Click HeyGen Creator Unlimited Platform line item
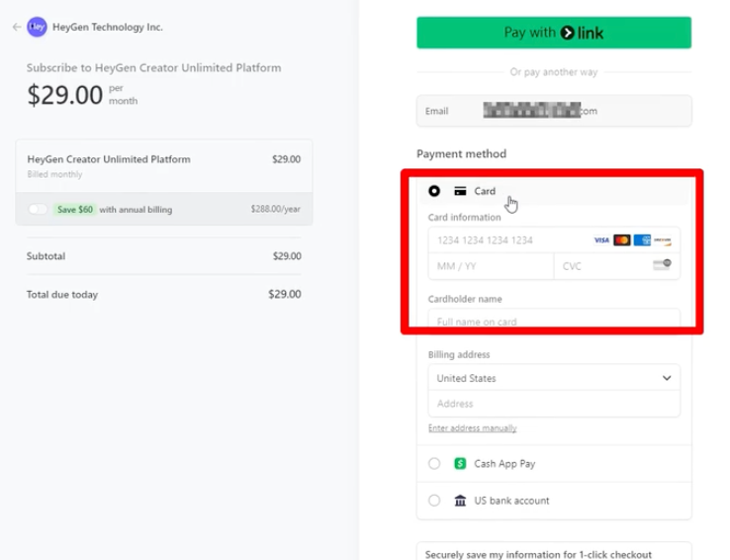730x560 pixels. click(109, 159)
